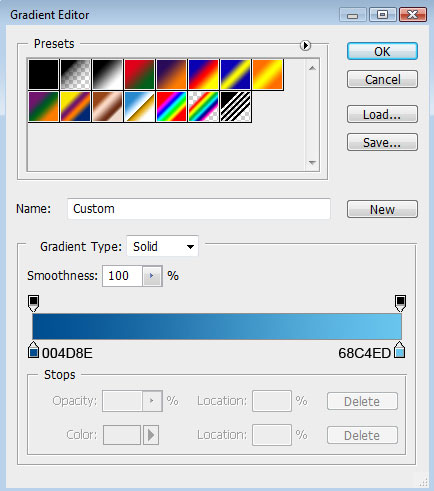This screenshot has height=491, width=434.
Task: Select the left opacity stop above gradient
Action: (33, 303)
